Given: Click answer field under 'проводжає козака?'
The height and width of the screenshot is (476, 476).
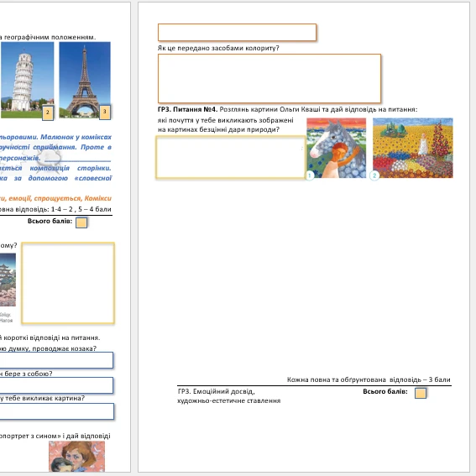Looking at the screenshot, I should tap(56, 360).
